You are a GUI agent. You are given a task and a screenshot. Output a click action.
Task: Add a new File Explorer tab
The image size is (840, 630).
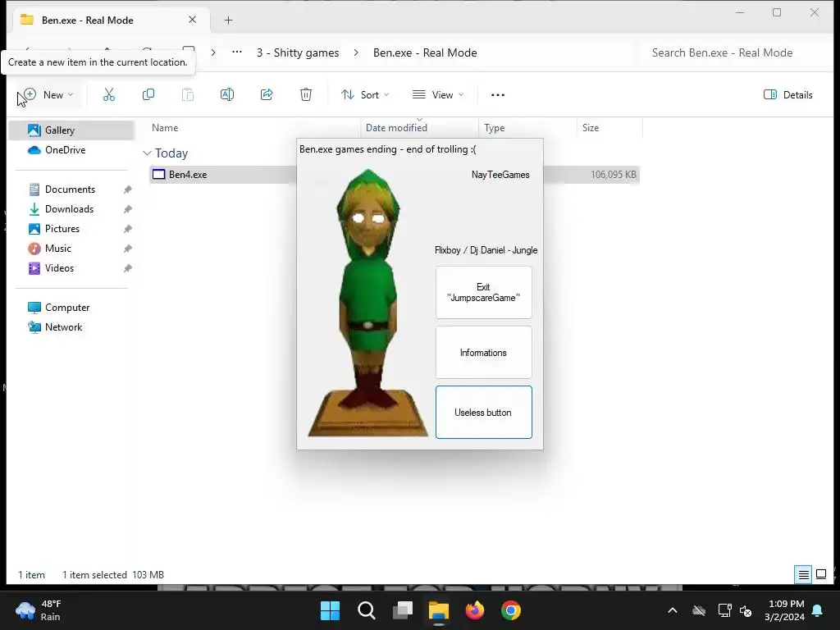(x=228, y=21)
